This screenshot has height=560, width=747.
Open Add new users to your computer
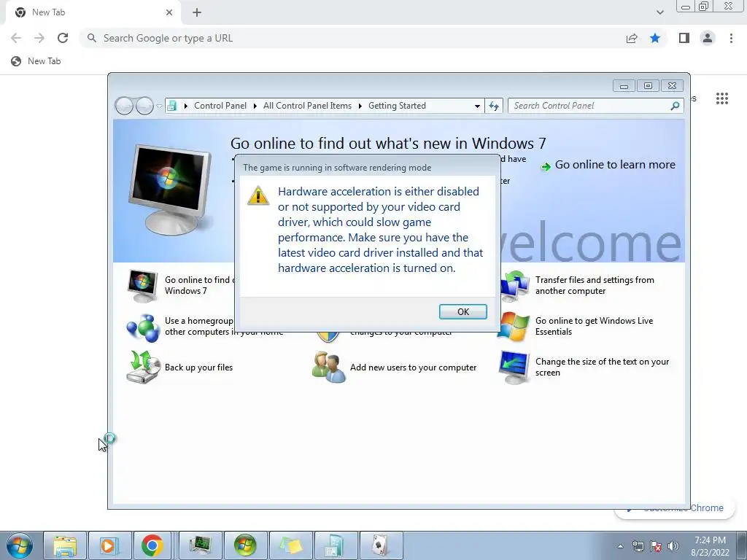click(x=413, y=367)
